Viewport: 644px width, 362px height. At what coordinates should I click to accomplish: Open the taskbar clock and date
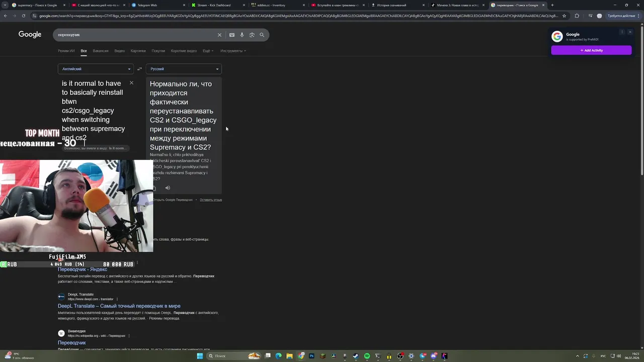point(631,356)
